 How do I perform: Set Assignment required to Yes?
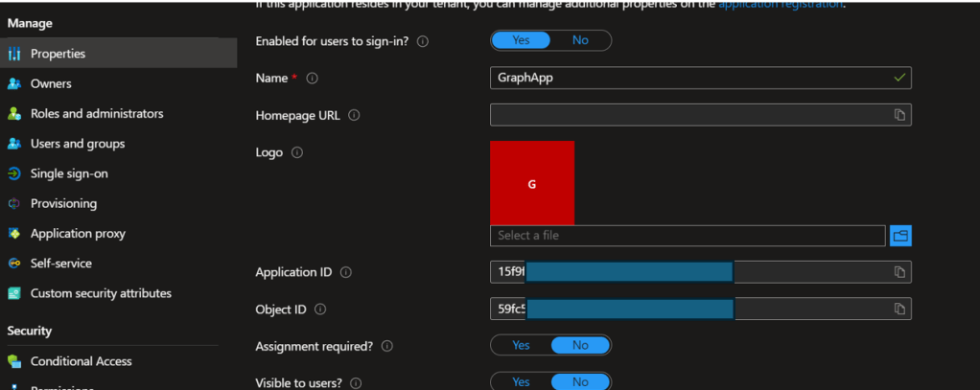[521, 345]
